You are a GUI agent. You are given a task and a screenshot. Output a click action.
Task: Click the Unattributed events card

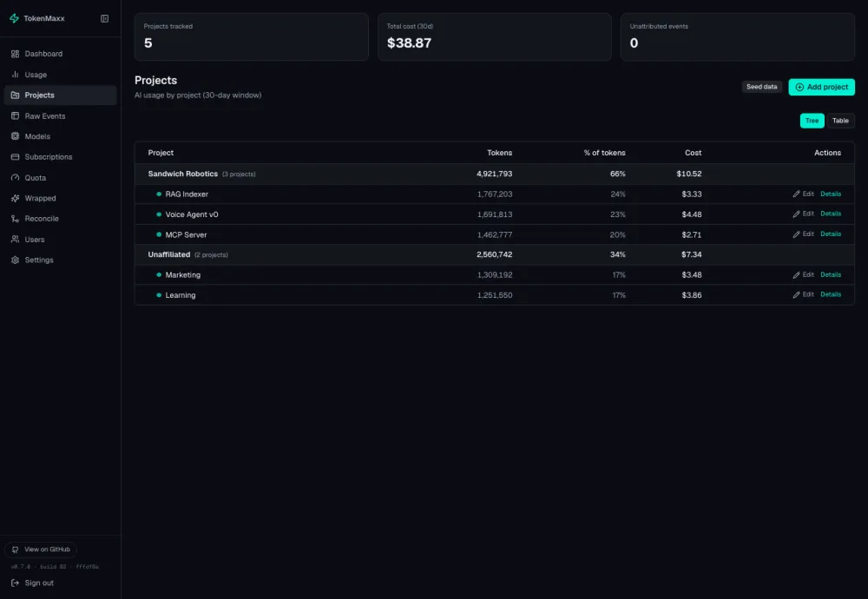pyautogui.click(x=737, y=37)
